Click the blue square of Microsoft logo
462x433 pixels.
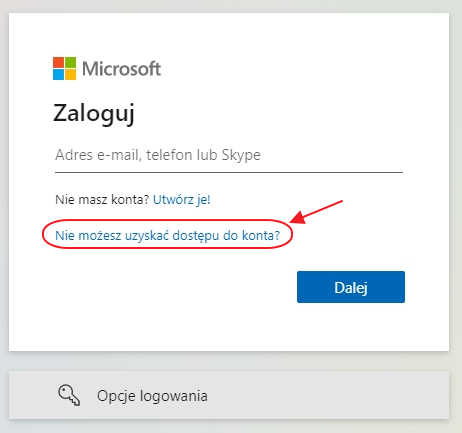point(58,74)
